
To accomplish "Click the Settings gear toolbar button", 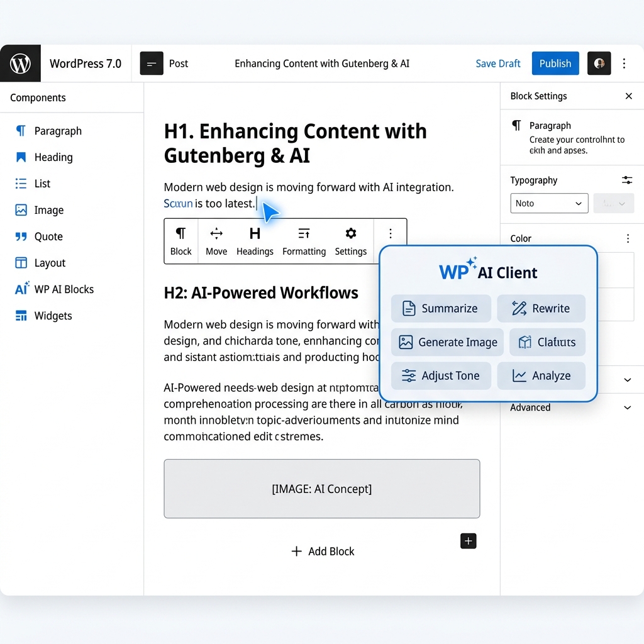I will [351, 241].
